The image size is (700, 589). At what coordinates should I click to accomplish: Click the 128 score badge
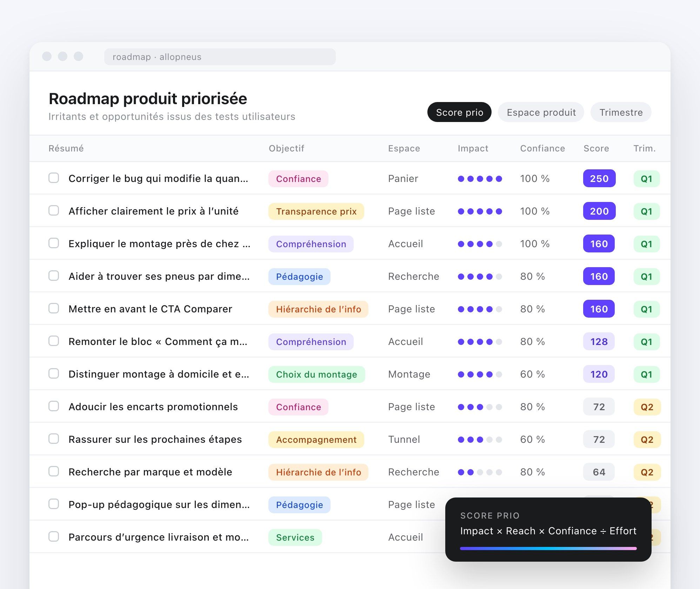tap(599, 341)
